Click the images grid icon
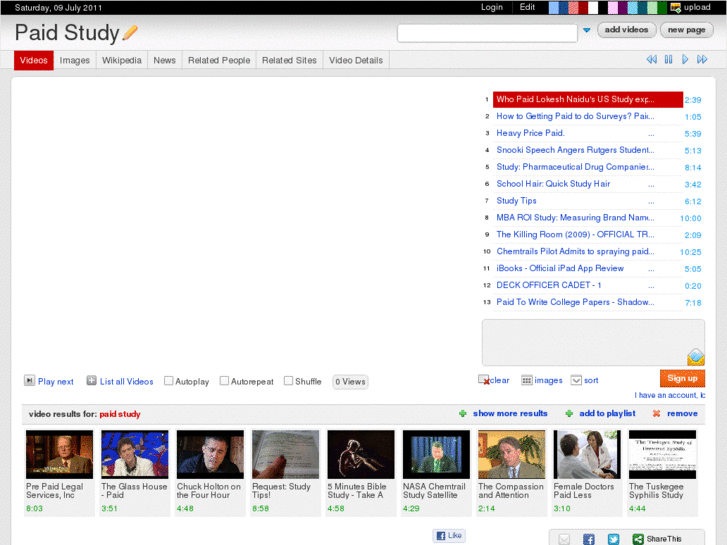Screen dimensions: 727x545 coord(527,380)
